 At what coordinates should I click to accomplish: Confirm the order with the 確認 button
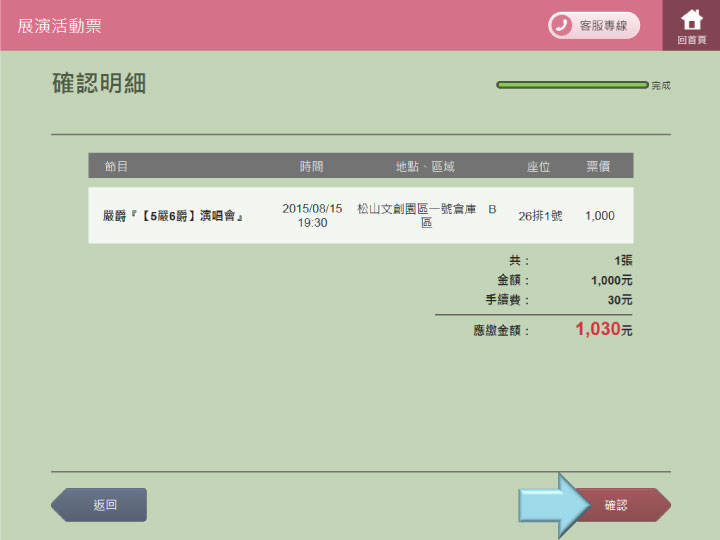click(622, 505)
